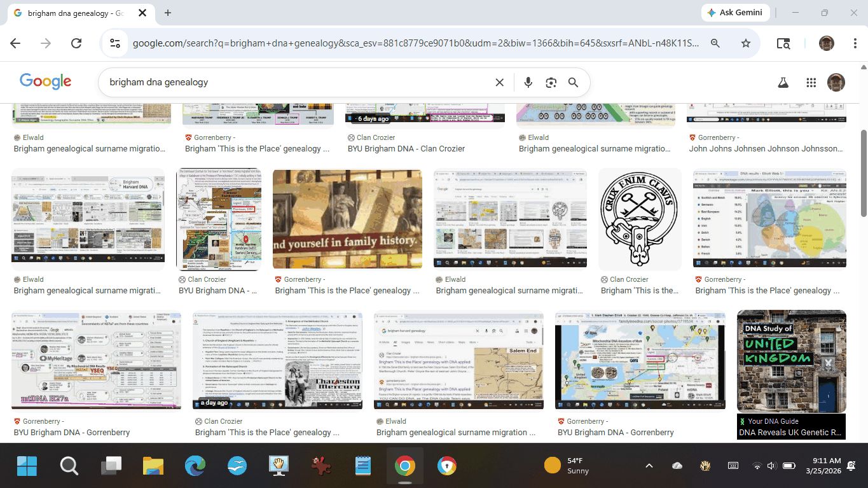Open the family history photo thumbnail
Image resolution: width=868 pixels, height=488 pixels.
point(347,219)
